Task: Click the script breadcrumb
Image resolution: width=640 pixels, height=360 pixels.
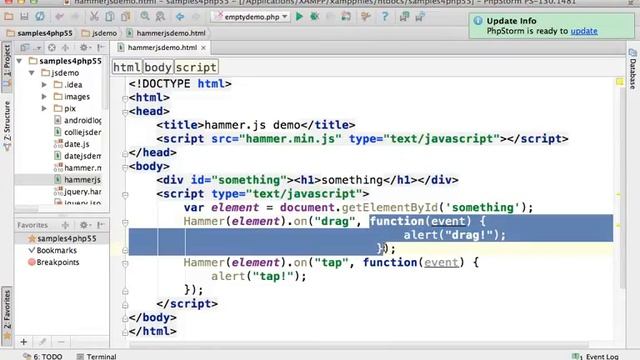Action: pos(196,67)
